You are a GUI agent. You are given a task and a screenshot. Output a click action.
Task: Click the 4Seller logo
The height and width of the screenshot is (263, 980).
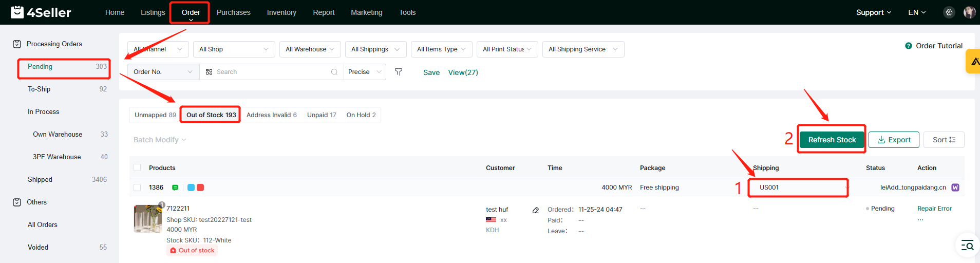pos(41,12)
